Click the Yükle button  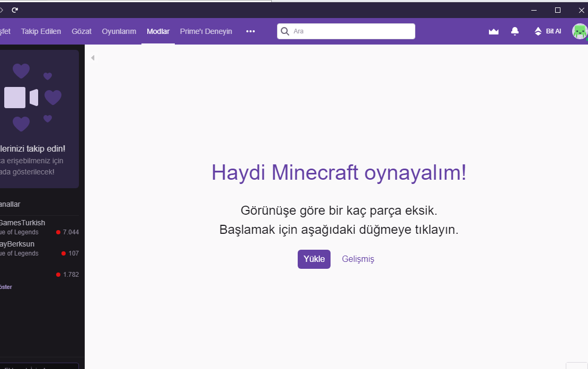click(x=314, y=259)
